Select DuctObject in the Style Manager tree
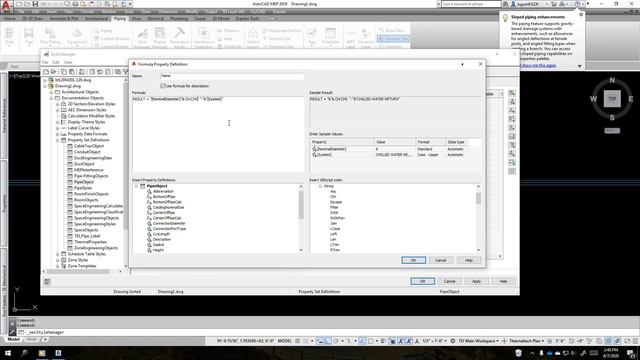The height and width of the screenshot is (360, 640). pos(84,164)
